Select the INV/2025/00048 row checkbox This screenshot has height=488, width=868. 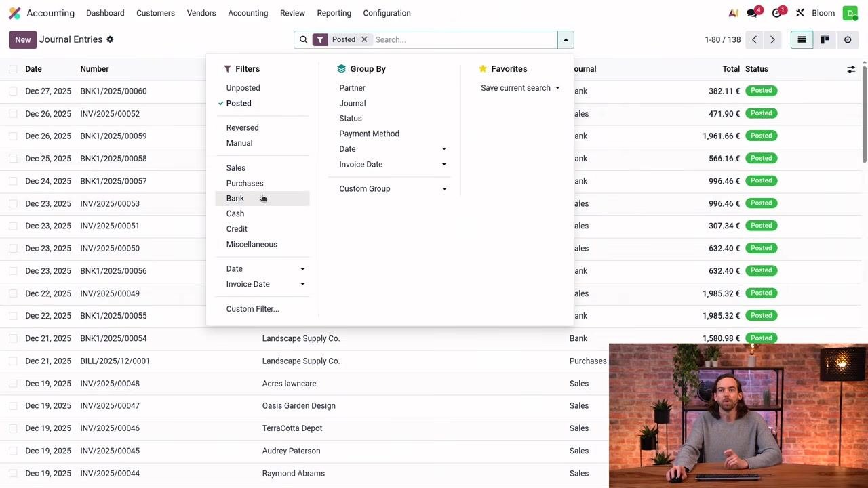click(x=13, y=383)
